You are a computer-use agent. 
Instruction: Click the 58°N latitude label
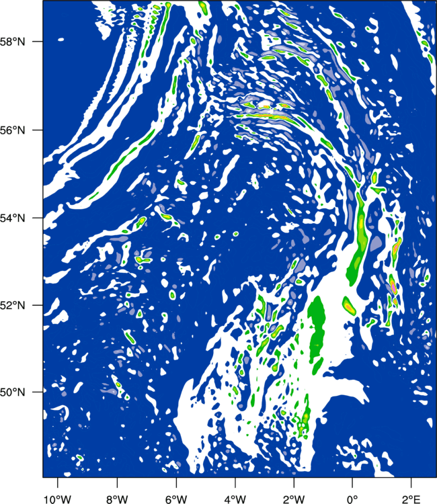(13, 42)
